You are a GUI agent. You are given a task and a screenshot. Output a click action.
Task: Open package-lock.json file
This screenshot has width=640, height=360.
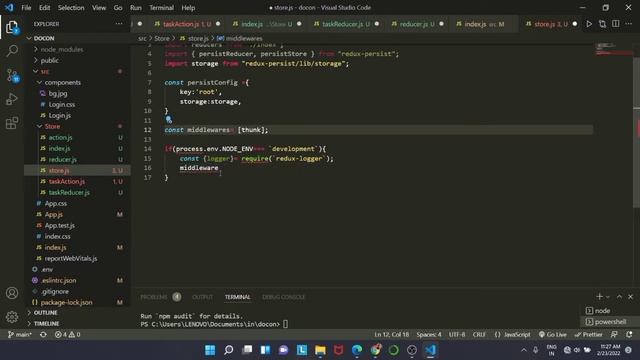coord(67,302)
